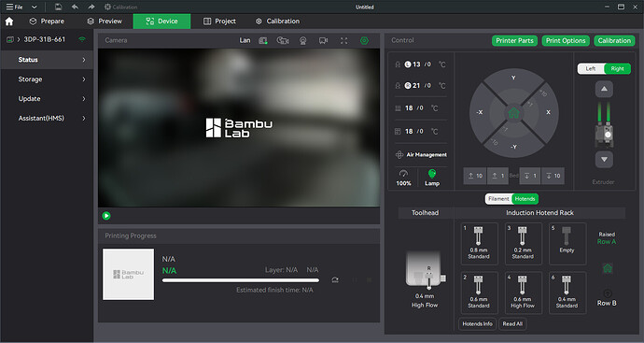Select hotend slot 4, 0.6 mm High Flow
This screenshot has height=343, width=644.
[523, 293]
